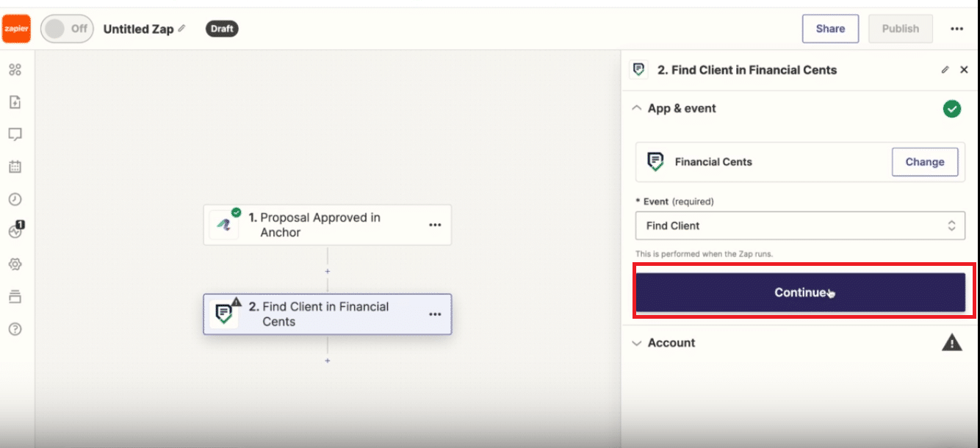Toggle the Zap On/Off switch
Image resolution: width=980 pixels, height=448 pixels.
coord(67,29)
